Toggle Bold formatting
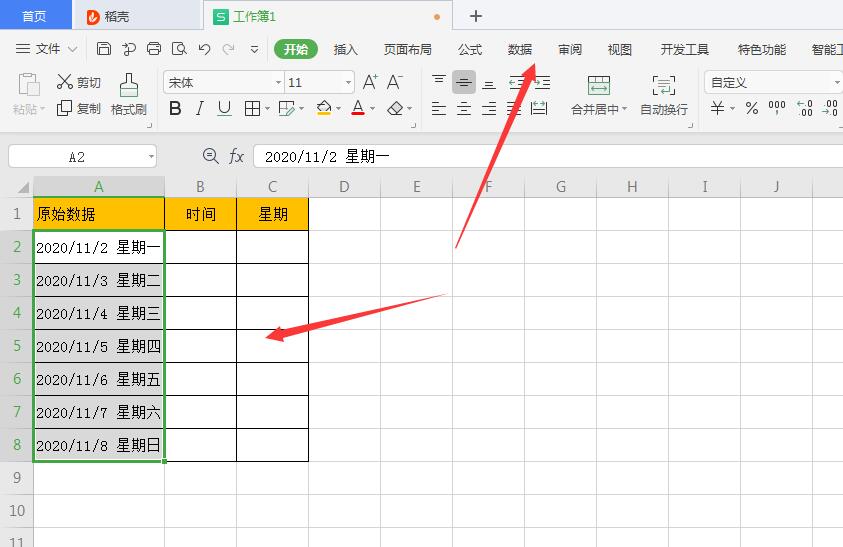The width and height of the screenshot is (843, 547). click(x=175, y=108)
